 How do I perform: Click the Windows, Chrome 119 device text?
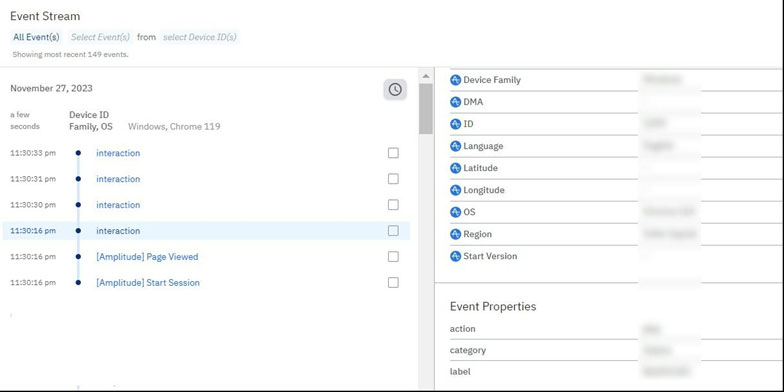(174, 126)
